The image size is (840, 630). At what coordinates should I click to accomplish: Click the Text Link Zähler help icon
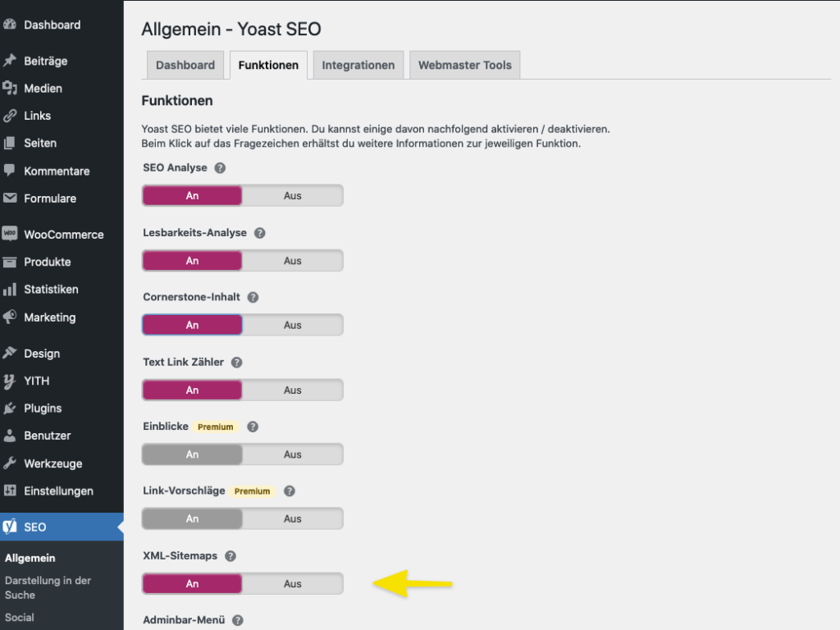[x=237, y=362]
